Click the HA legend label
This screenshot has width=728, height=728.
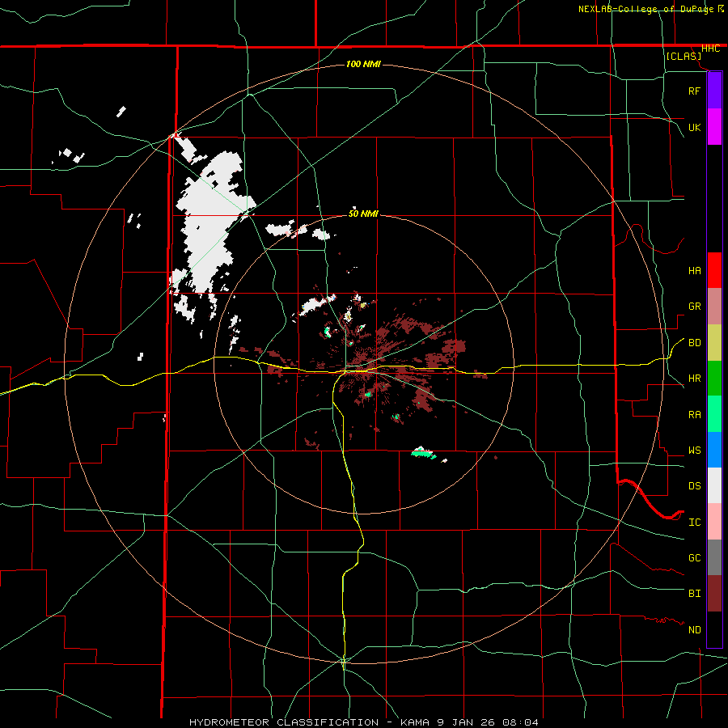click(694, 270)
